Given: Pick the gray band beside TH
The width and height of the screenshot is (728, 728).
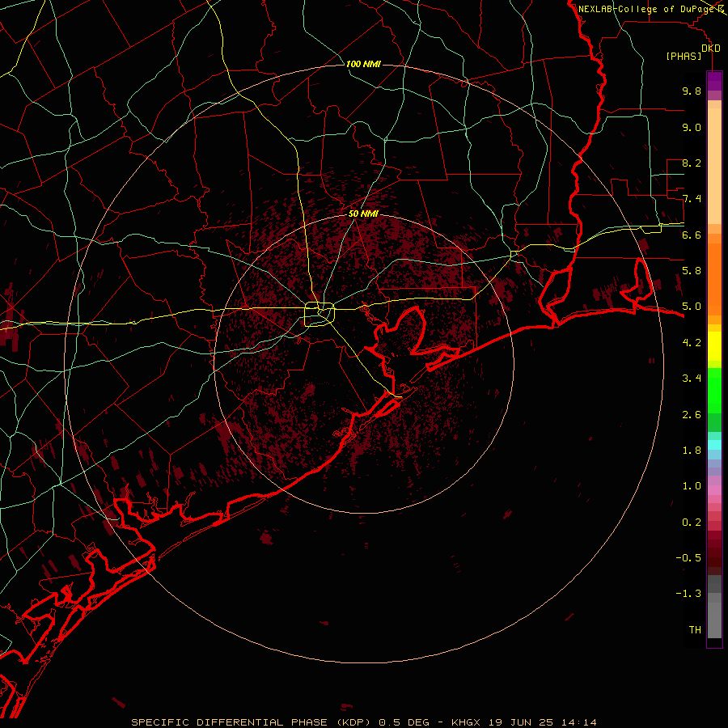Looking at the screenshot, I should pyautogui.click(x=714, y=621).
